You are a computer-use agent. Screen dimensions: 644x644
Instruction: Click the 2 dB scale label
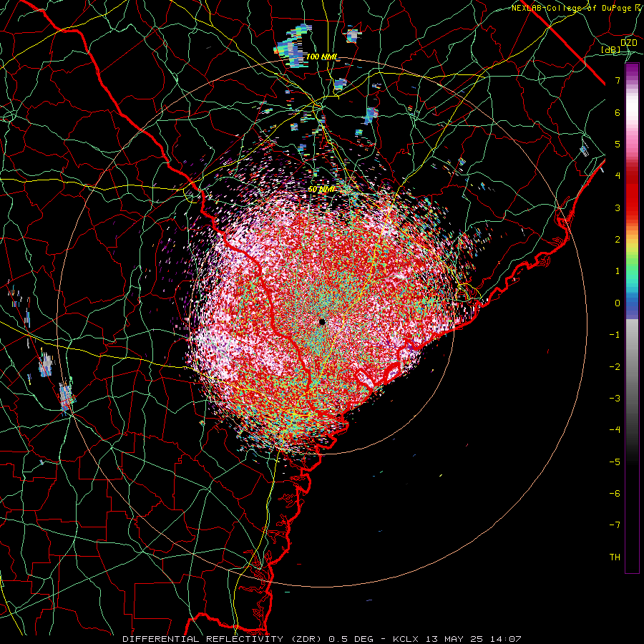618,240
